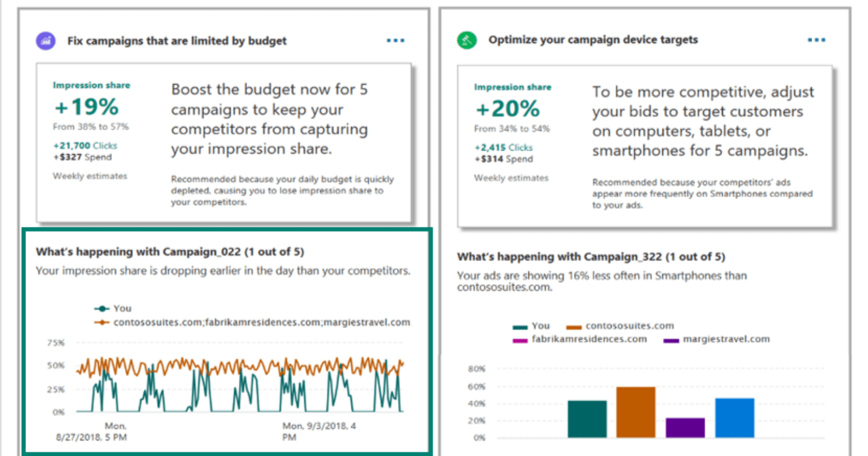The image size is (868, 456).
Task: Click the green device targets icon
Action: 467,40
